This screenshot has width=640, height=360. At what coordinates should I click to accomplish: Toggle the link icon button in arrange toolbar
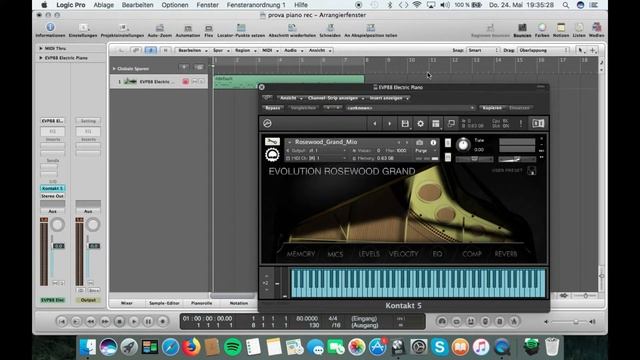(136, 50)
